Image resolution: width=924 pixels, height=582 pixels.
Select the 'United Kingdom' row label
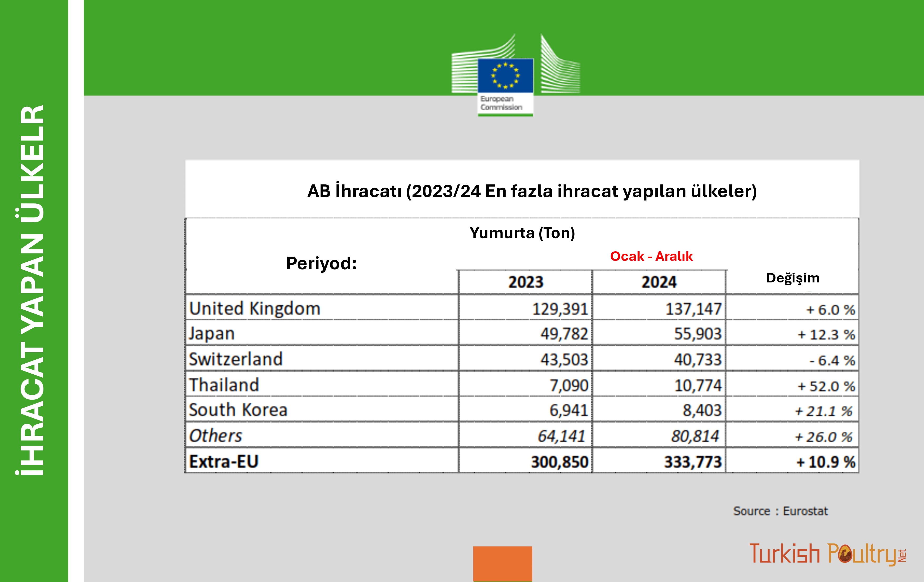tap(255, 309)
